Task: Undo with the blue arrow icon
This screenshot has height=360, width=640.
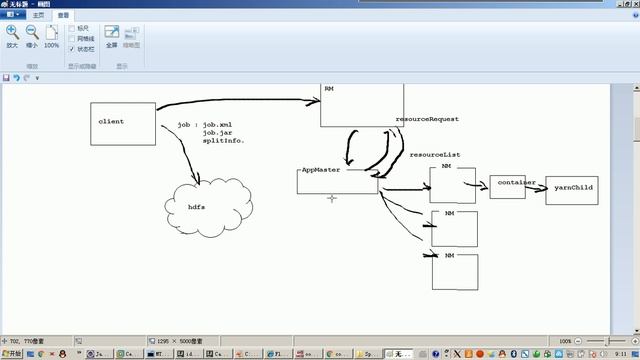Action: click(x=16, y=78)
